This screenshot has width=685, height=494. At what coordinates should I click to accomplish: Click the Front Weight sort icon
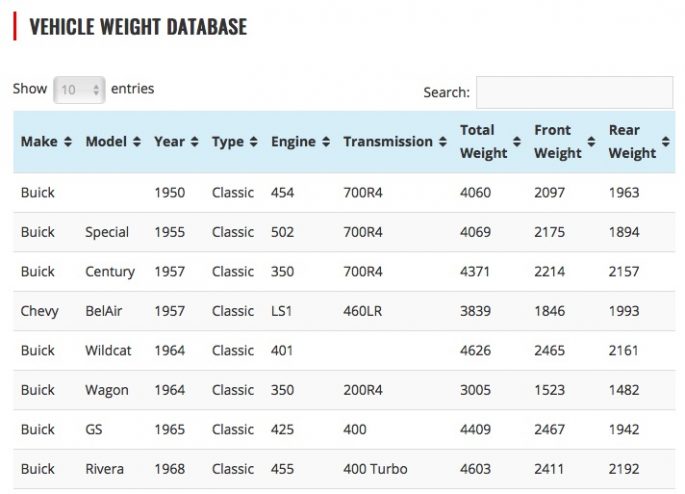click(590, 142)
